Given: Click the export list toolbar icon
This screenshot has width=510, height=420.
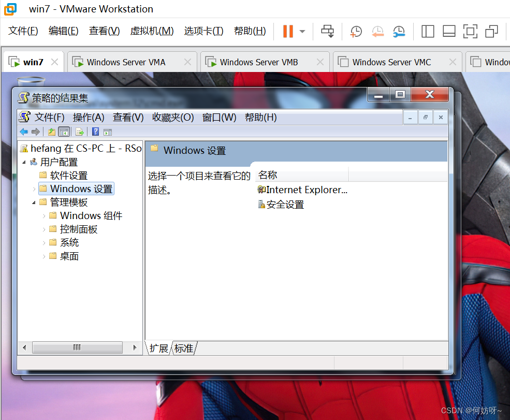Looking at the screenshot, I should [x=80, y=132].
